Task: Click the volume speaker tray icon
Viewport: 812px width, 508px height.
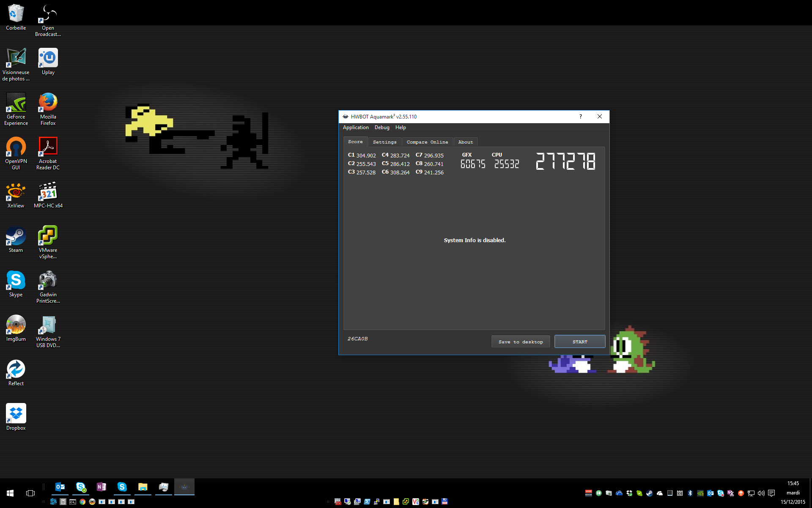Action: click(x=761, y=493)
